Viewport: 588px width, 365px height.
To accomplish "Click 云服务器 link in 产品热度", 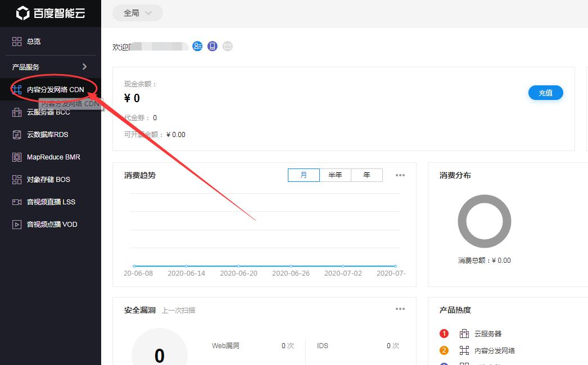I will point(488,334).
